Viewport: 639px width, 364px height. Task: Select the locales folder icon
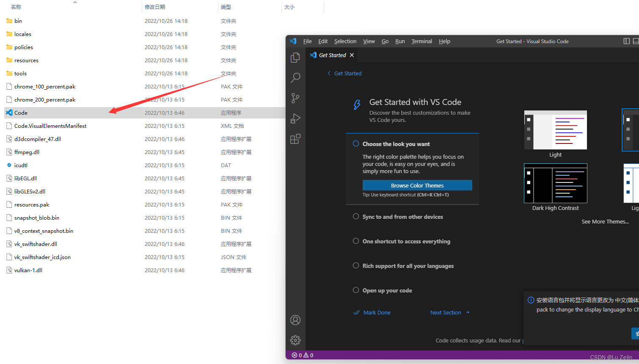[9, 34]
